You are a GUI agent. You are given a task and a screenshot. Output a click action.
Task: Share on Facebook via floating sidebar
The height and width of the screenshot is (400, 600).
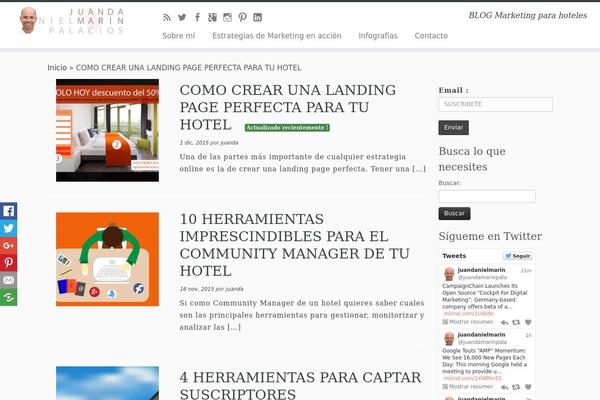click(x=8, y=211)
